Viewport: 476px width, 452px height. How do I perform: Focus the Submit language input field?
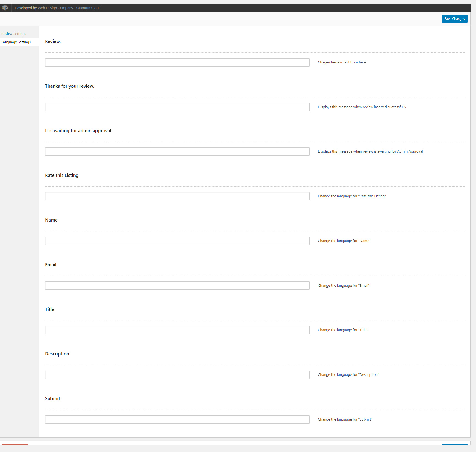pos(177,419)
